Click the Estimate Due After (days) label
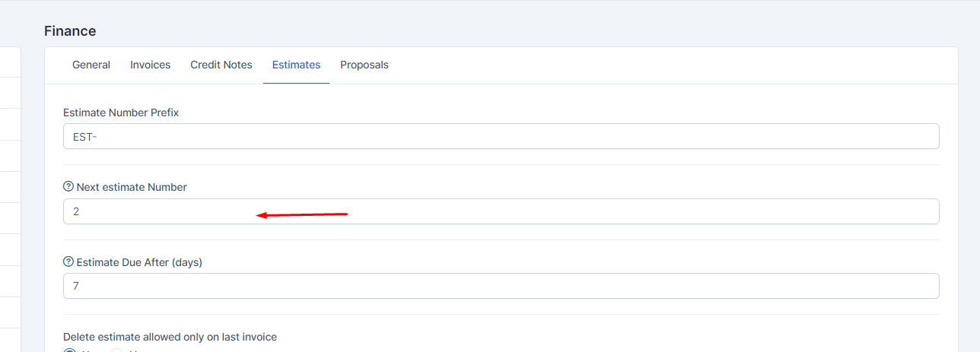The image size is (980, 352). coord(139,262)
